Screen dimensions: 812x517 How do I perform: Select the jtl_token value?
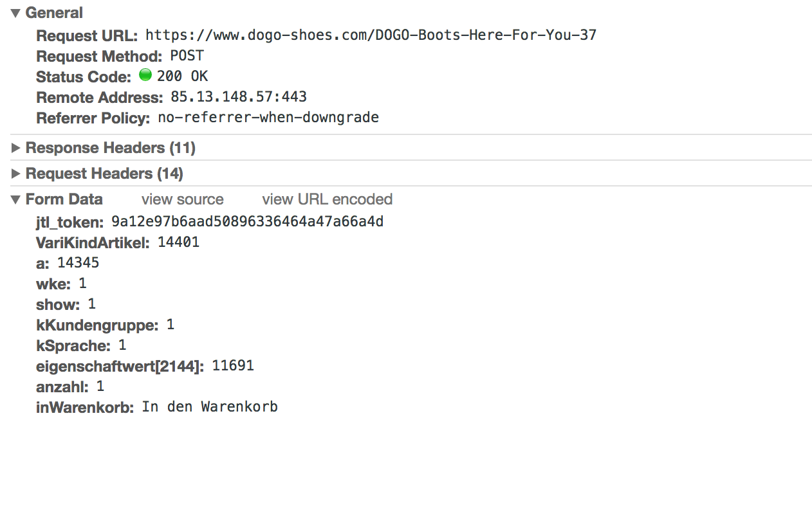[x=247, y=222]
